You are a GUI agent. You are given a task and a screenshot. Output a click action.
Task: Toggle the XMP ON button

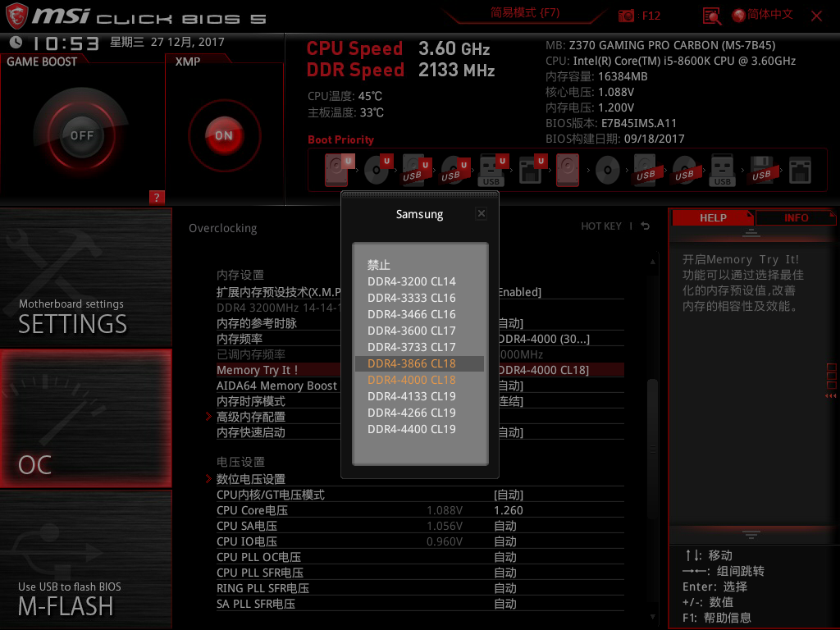pyautogui.click(x=224, y=135)
